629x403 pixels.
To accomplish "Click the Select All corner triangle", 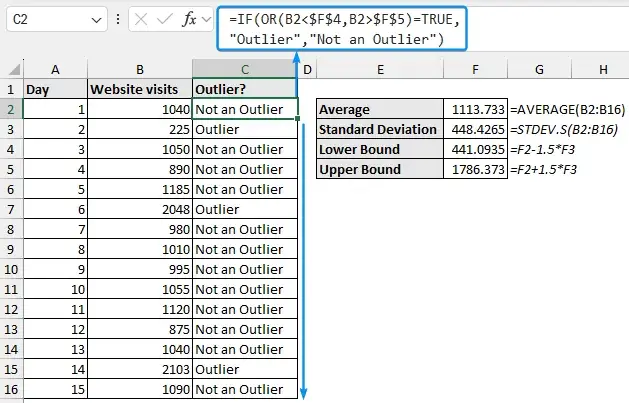I will [x=14, y=70].
